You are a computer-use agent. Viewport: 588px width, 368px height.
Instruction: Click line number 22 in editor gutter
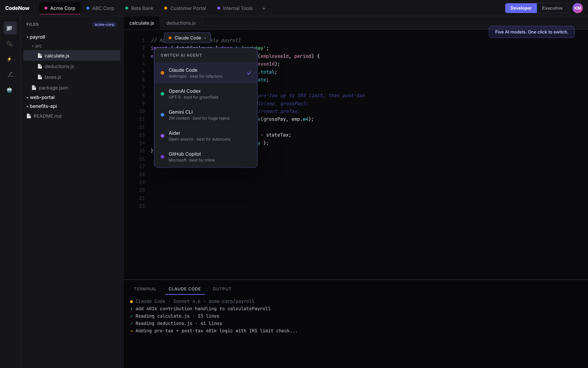point(142,206)
